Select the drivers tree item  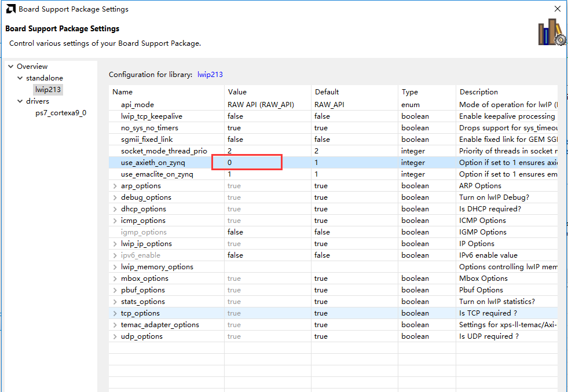(38, 101)
